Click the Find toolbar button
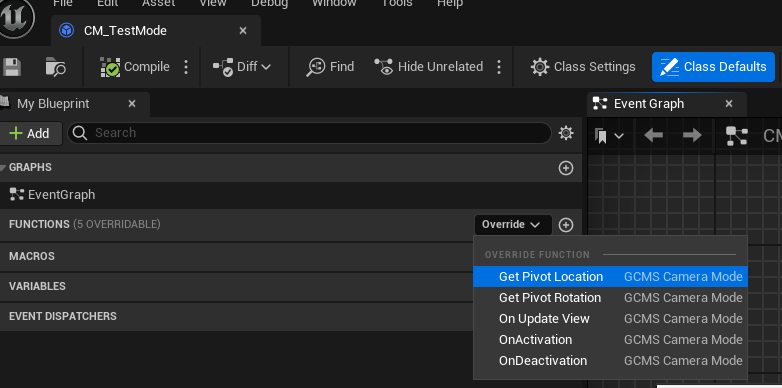 tap(330, 67)
